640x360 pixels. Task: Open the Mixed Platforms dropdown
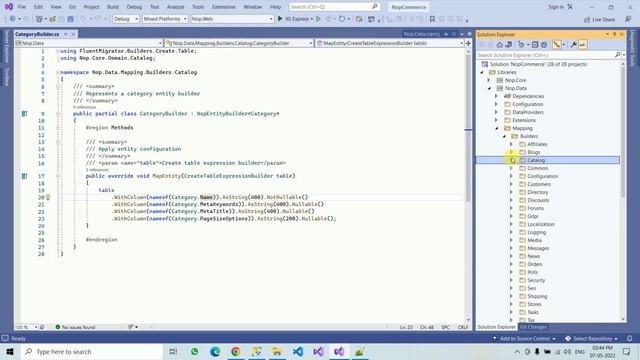(x=165, y=19)
